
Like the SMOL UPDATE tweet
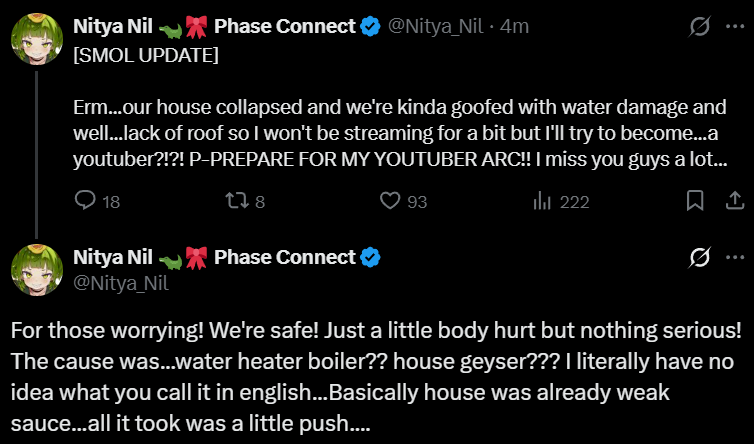[x=403, y=201]
